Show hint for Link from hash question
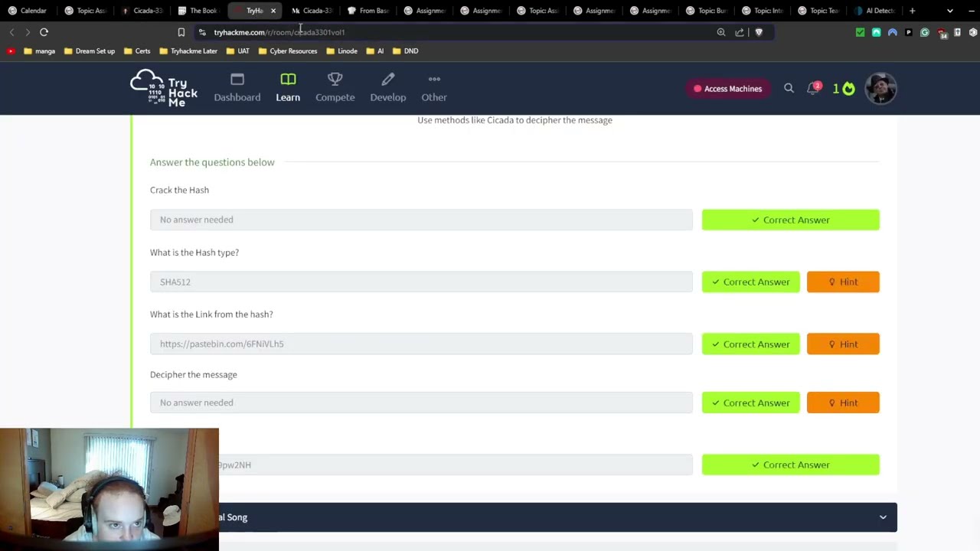The width and height of the screenshot is (980, 551). point(843,344)
